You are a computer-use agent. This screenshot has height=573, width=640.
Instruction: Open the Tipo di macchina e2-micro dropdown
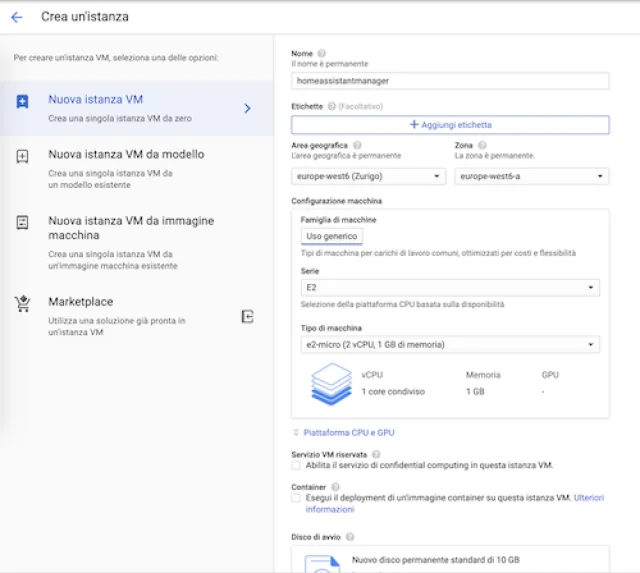(449, 345)
